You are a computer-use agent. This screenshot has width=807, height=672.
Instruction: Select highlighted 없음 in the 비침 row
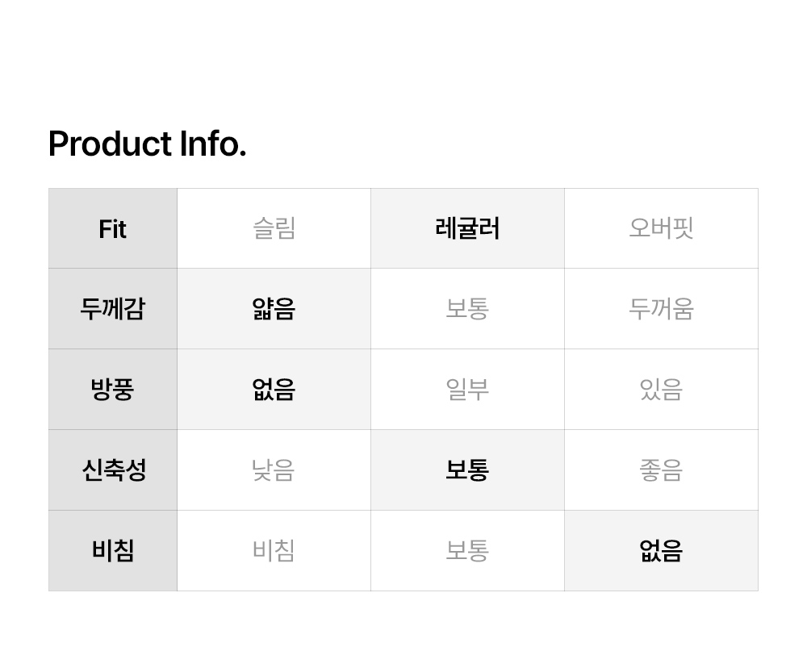point(661,551)
